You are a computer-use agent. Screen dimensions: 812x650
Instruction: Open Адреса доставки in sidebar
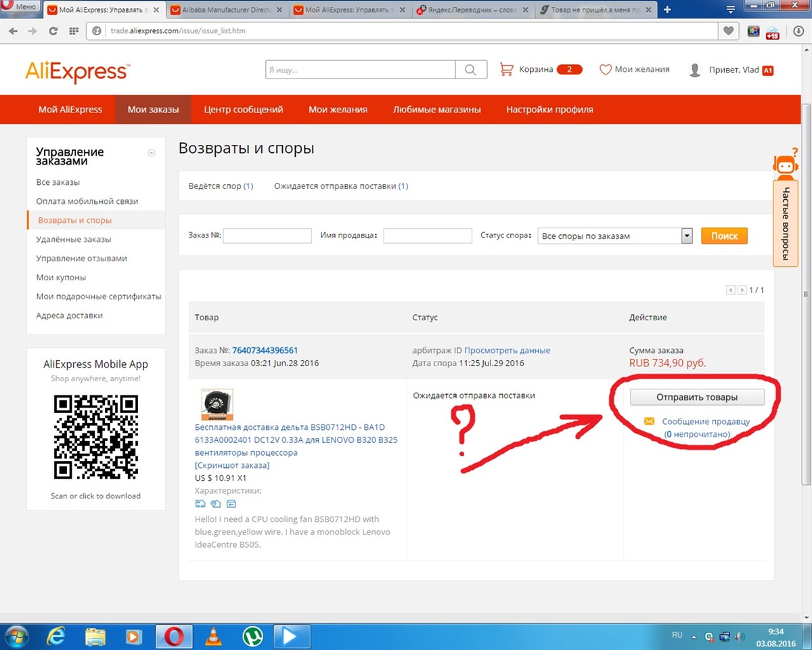pos(69,315)
